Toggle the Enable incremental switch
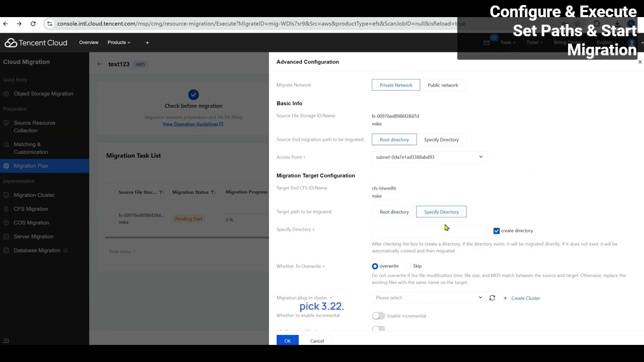644x362 pixels. pos(378,316)
